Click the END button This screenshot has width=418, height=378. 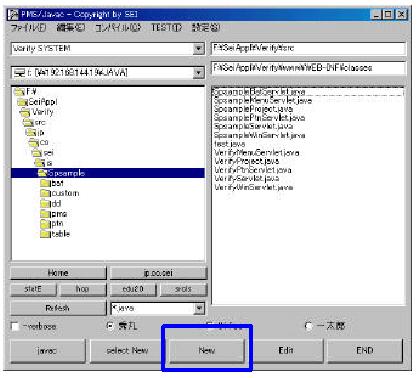[365, 351]
